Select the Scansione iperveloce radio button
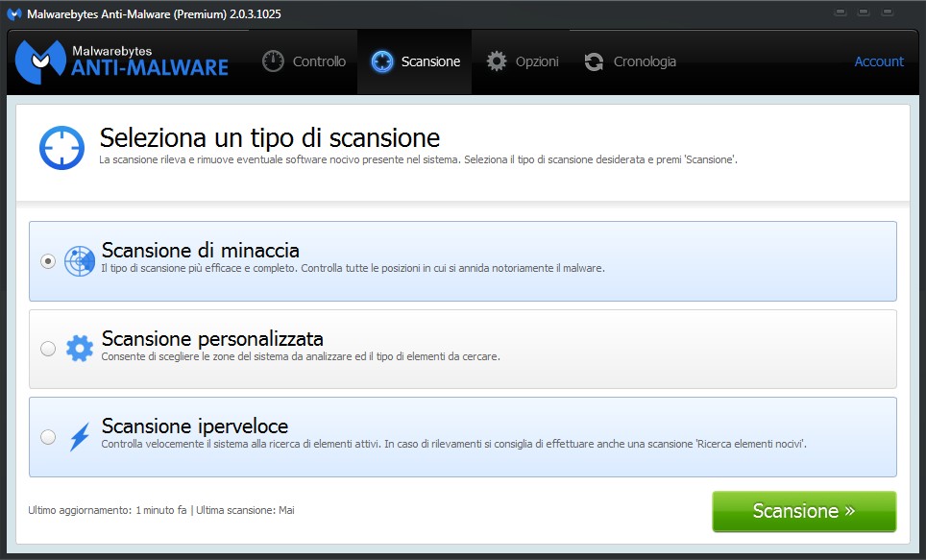The width and height of the screenshot is (926, 560). (x=48, y=436)
